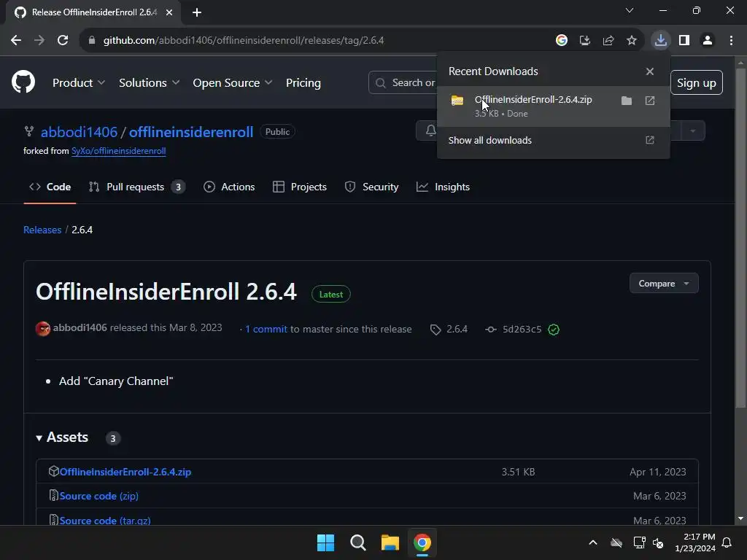Switch to the Security tab
Viewport: 747px width, 560px height.
pyautogui.click(x=371, y=187)
